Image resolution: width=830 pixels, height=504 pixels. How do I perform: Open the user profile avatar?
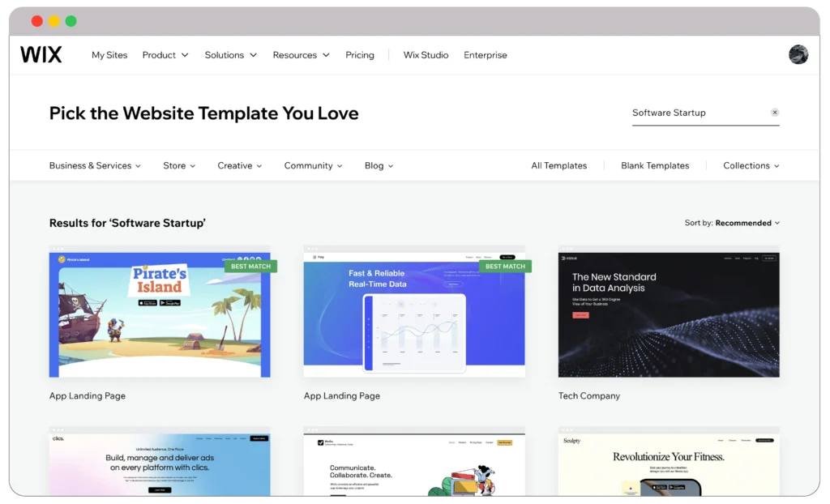pyautogui.click(x=798, y=54)
